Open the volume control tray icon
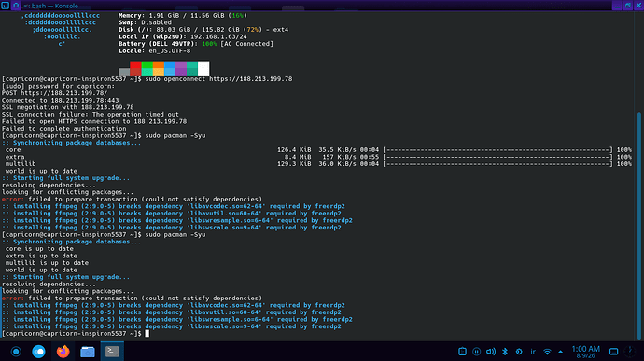This screenshot has height=361, width=644. click(491, 352)
